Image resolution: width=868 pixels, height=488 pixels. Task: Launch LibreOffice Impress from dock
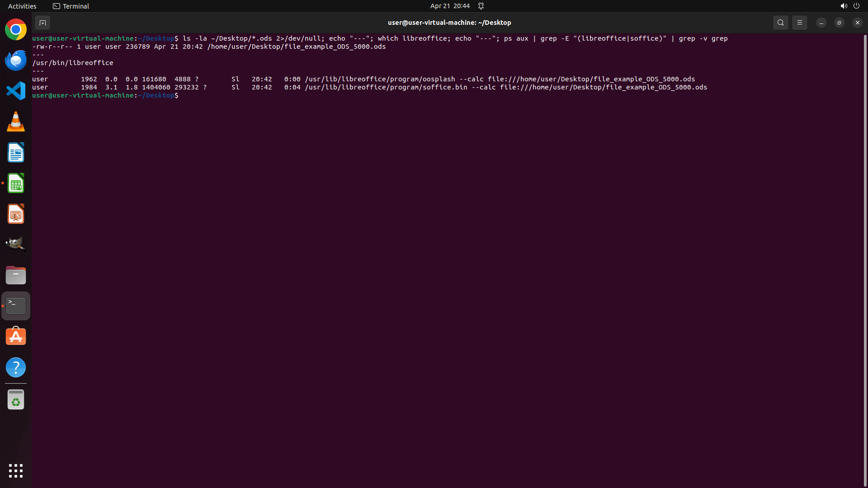[16, 214]
